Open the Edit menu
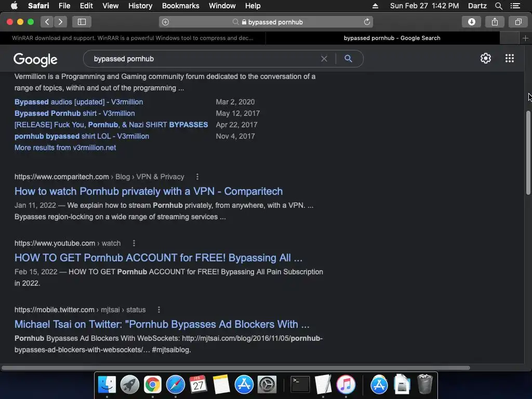Viewport: 532px width, 399px height. [86, 6]
